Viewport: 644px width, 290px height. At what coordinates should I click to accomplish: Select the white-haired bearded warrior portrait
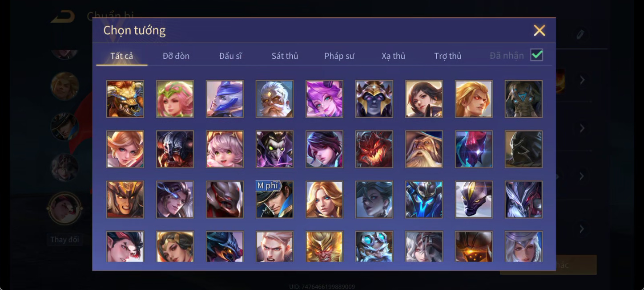click(274, 98)
